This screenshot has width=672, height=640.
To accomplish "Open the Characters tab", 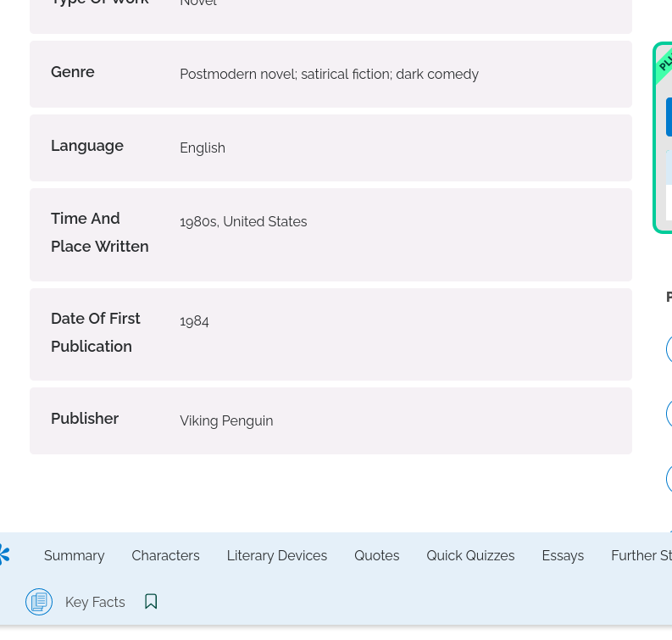I will pos(165,555).
